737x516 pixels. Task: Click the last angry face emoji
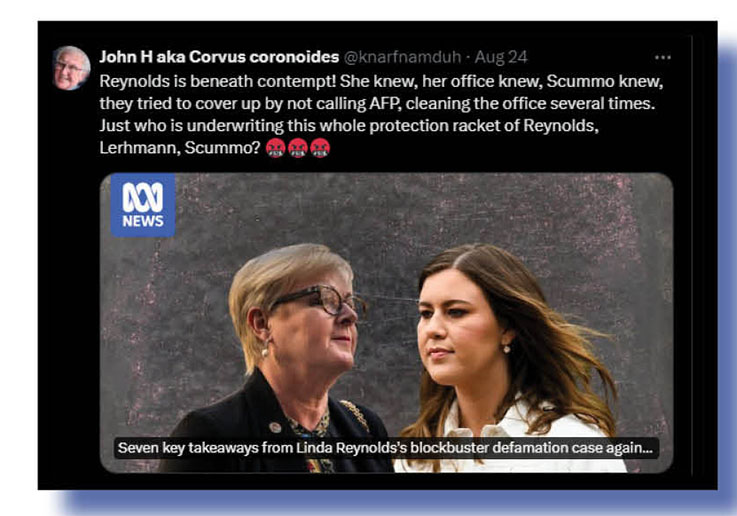pyautogui.click(x=320, y=148)
